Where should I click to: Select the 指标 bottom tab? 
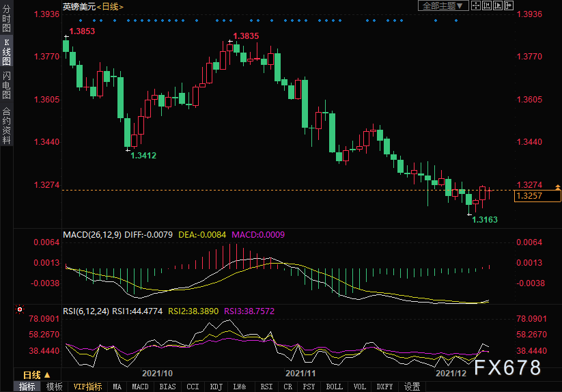click(x=27, y=387)
